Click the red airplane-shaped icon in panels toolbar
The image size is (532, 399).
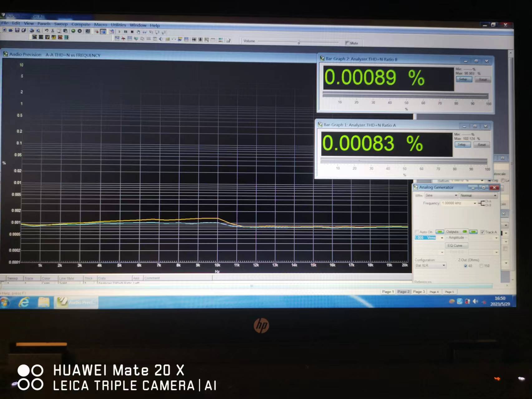123,38
